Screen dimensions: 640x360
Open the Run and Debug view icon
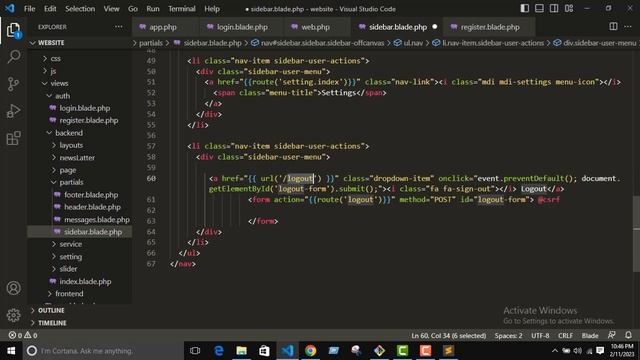coord(13,111)
